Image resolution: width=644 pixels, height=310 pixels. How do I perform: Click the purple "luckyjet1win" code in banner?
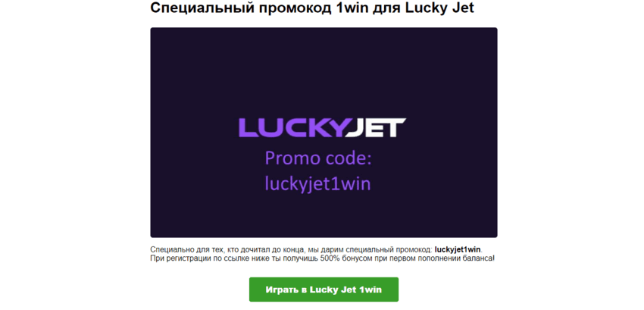318,183
